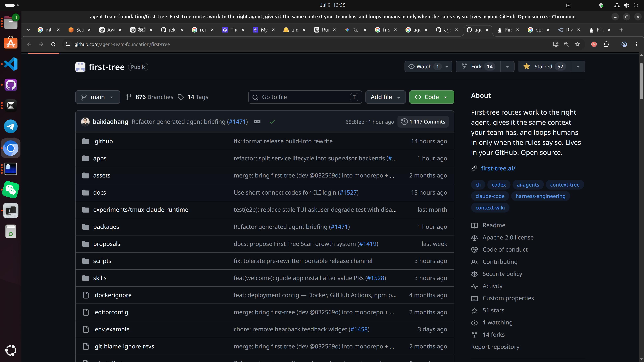Select the ai-agents topic tag
The width and height of the screenshot is (644, 362).
(528, 185)
